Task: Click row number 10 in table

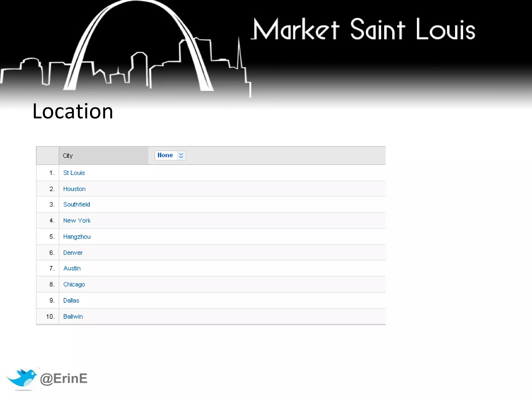Action: tap(50, 317)
